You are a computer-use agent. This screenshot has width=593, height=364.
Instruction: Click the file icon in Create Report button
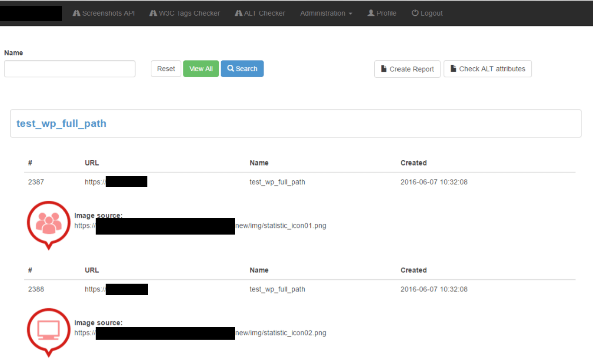384,69
